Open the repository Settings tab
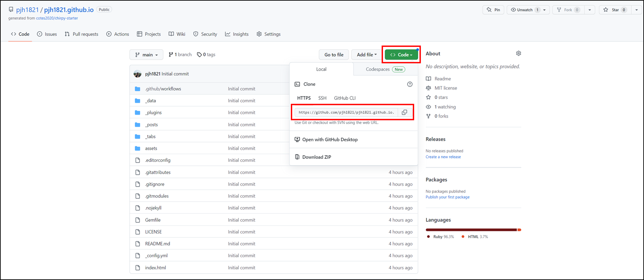This screenshot has height=280, width=644. (x=268, y=34)
